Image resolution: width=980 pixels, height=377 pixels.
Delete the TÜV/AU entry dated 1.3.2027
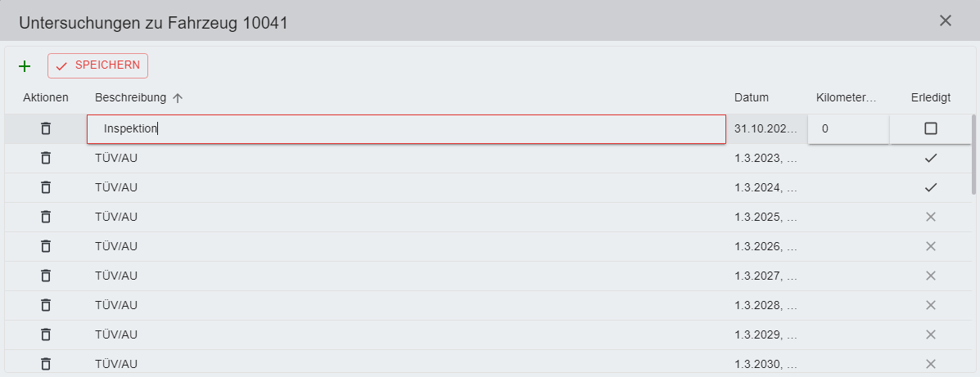click(46, 276)
